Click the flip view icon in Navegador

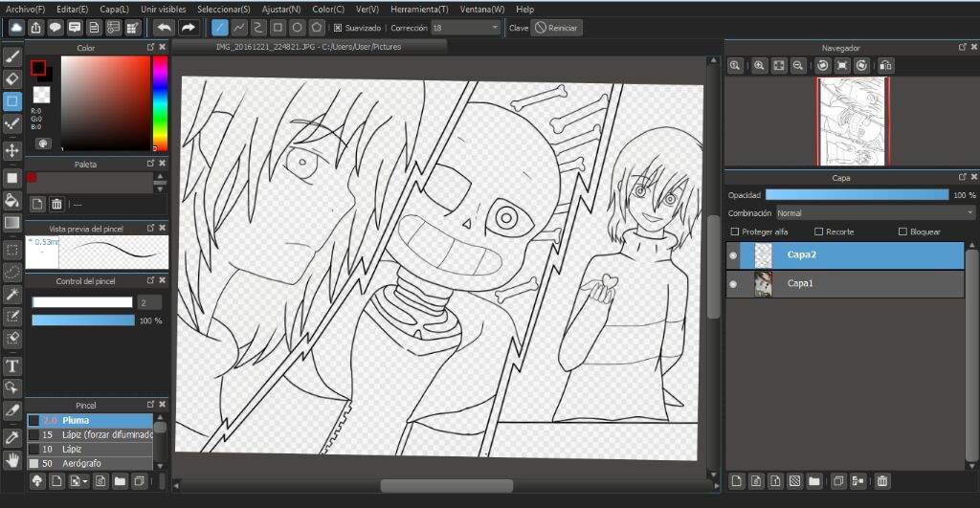[x=885, y=66]
